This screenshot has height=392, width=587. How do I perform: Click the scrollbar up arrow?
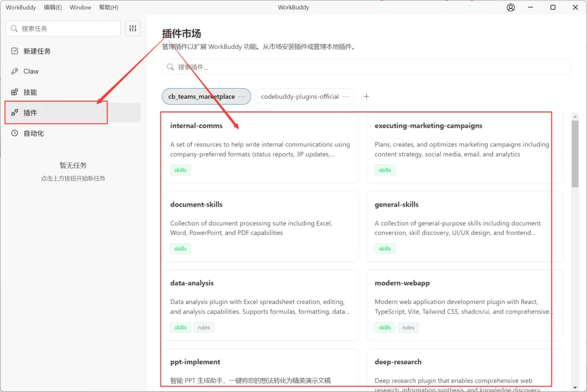[x=575, y=117]
